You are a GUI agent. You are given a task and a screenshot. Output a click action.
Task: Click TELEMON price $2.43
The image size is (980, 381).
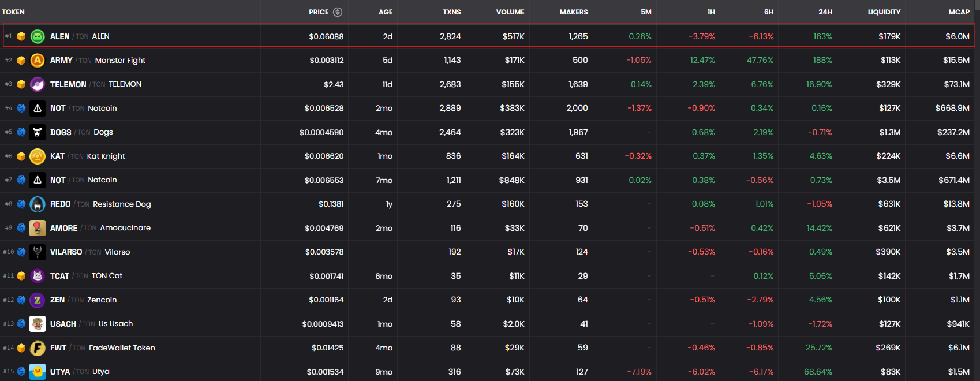(x=334, y=84)
